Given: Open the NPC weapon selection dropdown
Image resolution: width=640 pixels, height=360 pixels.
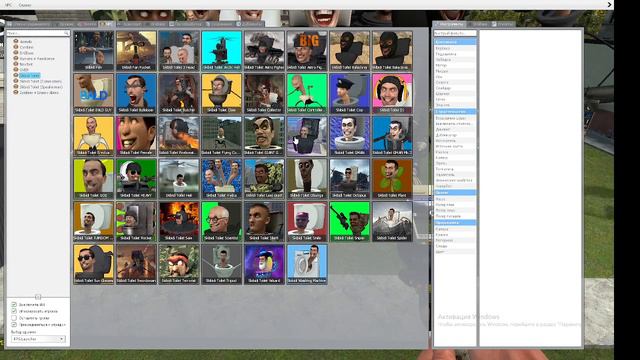Looking at the screenshot, I should (38, 339).
